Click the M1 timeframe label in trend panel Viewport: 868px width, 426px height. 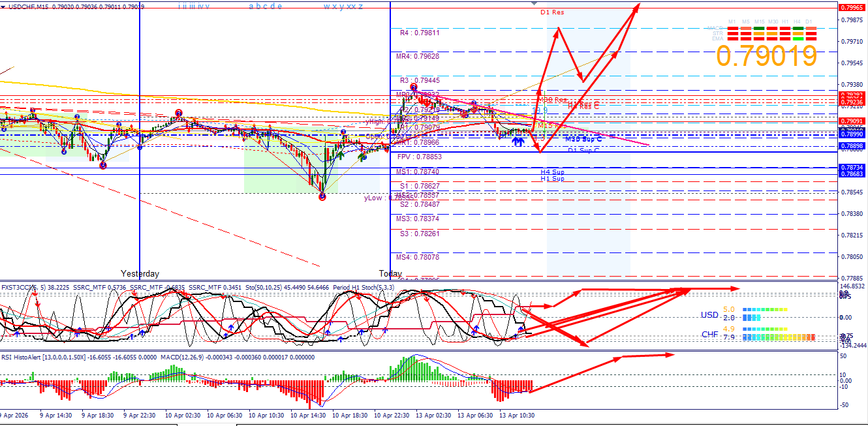click(x=732, y=22)
